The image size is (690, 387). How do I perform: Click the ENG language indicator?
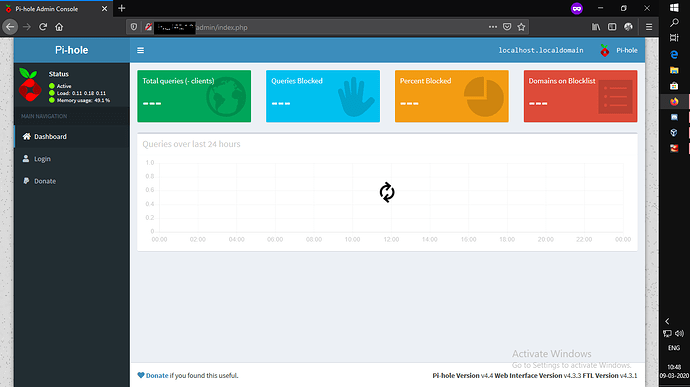pyautogui.click(x=674, y=348)
